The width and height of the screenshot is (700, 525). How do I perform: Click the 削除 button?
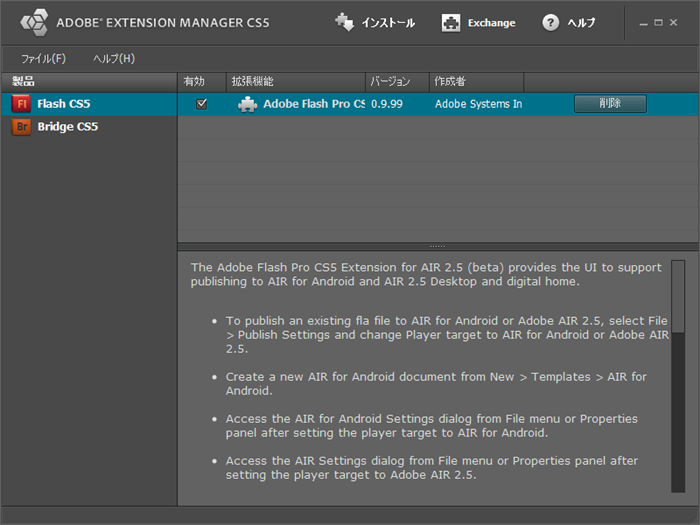610,104
